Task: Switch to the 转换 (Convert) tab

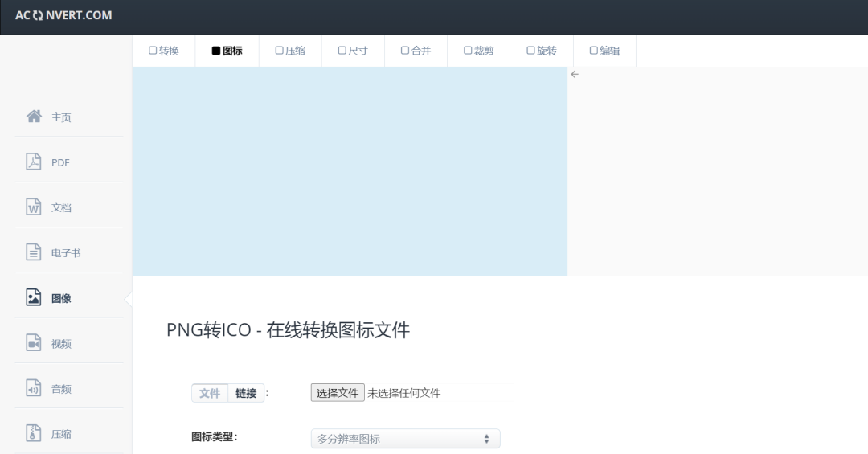Action: click(164, 51)
